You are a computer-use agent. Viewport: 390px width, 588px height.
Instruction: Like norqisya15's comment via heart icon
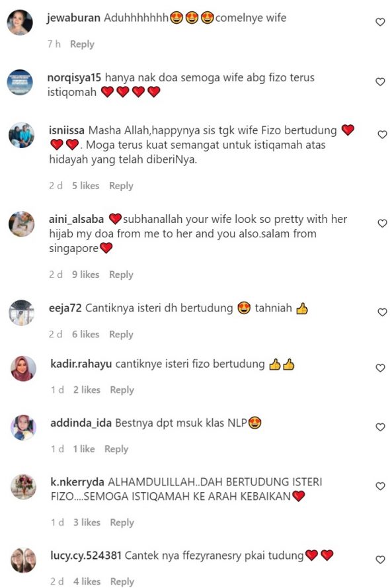pyautogui.click(x=380, y=81)
